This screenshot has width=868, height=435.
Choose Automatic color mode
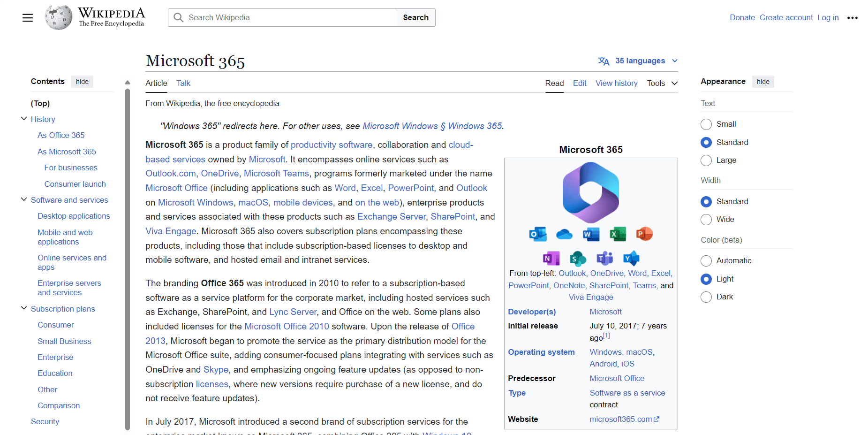click(706, 261)
